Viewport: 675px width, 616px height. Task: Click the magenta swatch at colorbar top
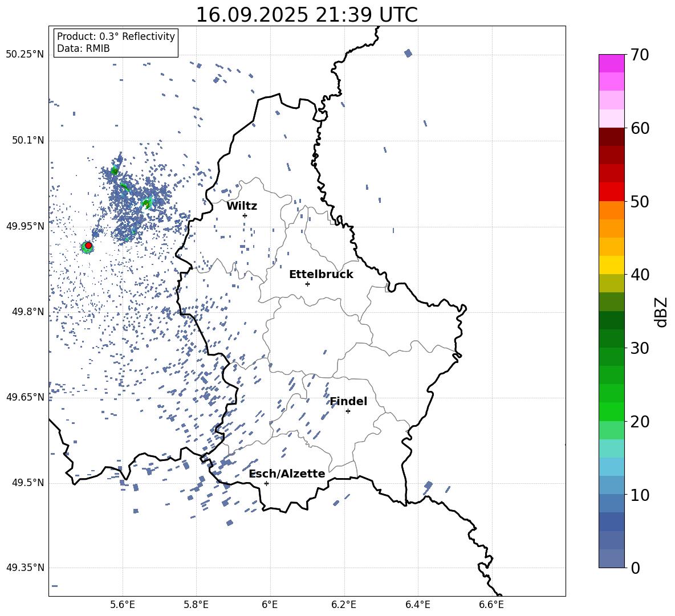click(612, 63)
